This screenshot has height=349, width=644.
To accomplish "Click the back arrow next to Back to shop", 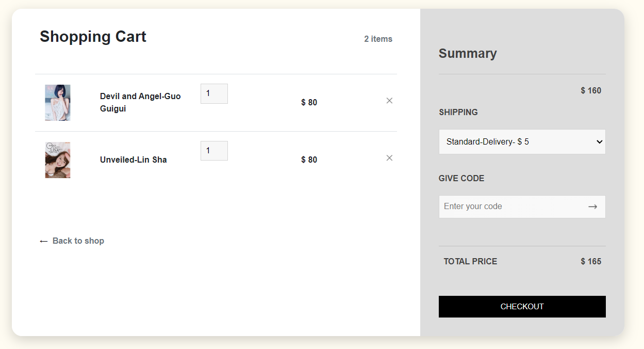I will (43, 241).
